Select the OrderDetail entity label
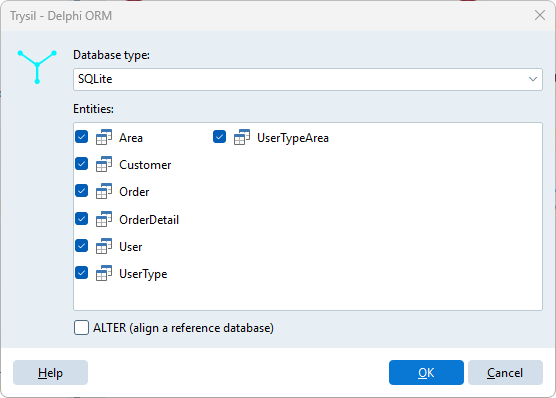 tap(149, 220)
